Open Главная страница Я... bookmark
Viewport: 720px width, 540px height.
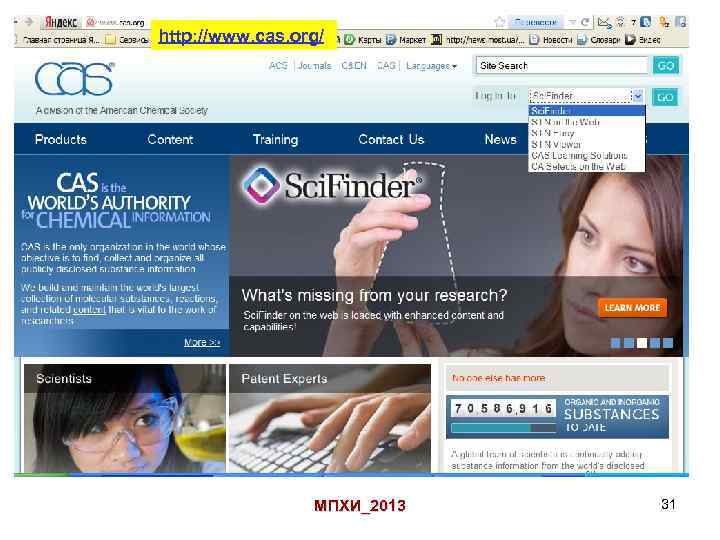(x=60, y=40)
